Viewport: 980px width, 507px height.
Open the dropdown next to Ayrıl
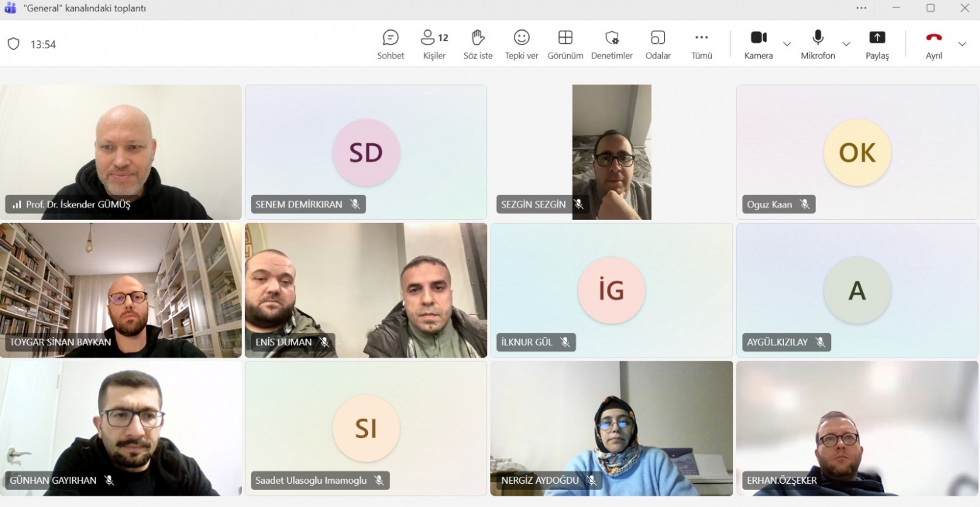tap(962, 44)
